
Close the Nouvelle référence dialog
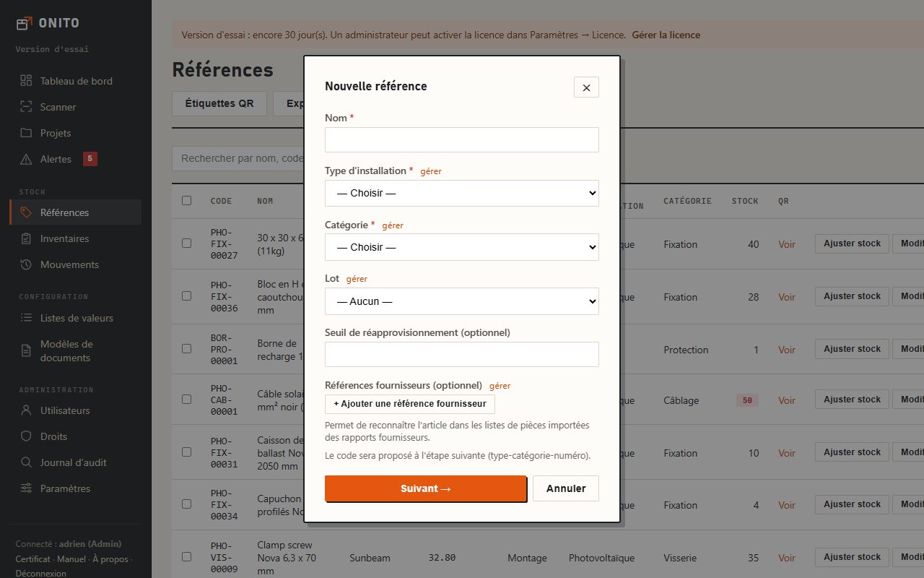point(586,87)
